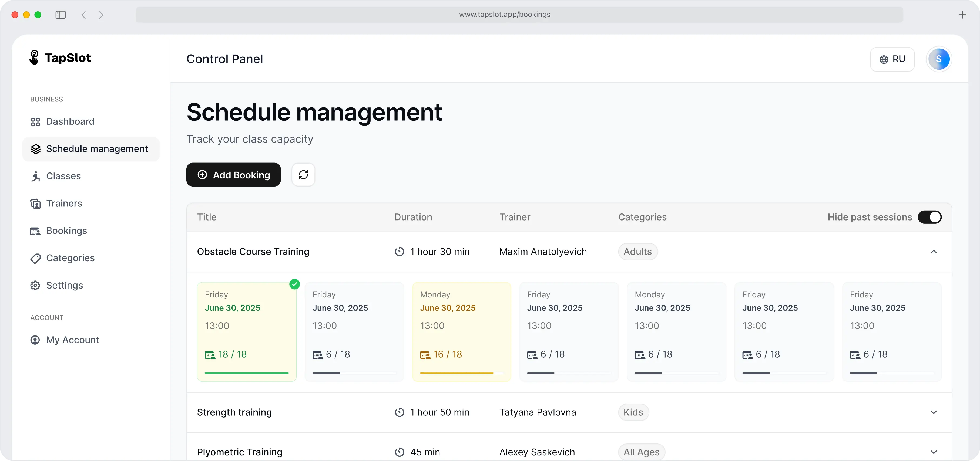The height and width of the screenshot is (461, 980).
Task: Click the Categories column header
Action: click(642, 217)
